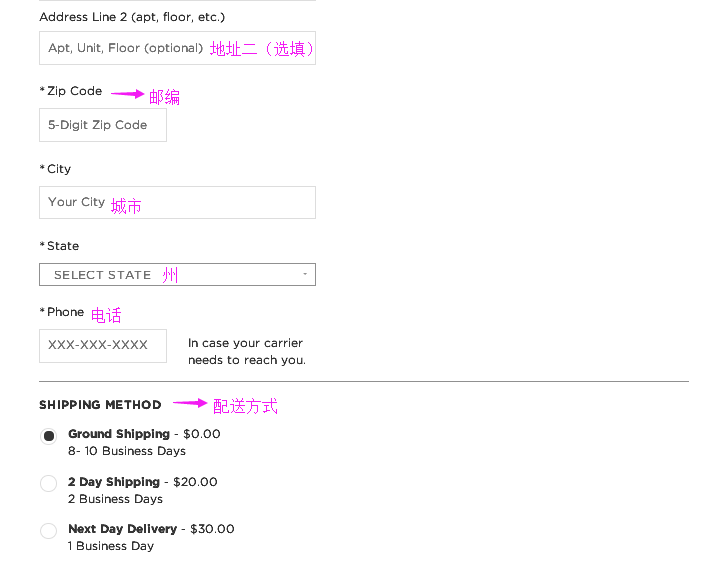This screenshot has height=571, width=706.
Task: Click the pink arrow beside Zip Code
Action: pos(127,94)
